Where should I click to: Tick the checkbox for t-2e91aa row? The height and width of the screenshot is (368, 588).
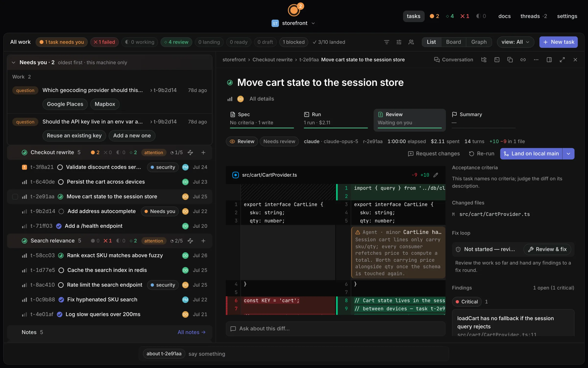click(15, 197)
